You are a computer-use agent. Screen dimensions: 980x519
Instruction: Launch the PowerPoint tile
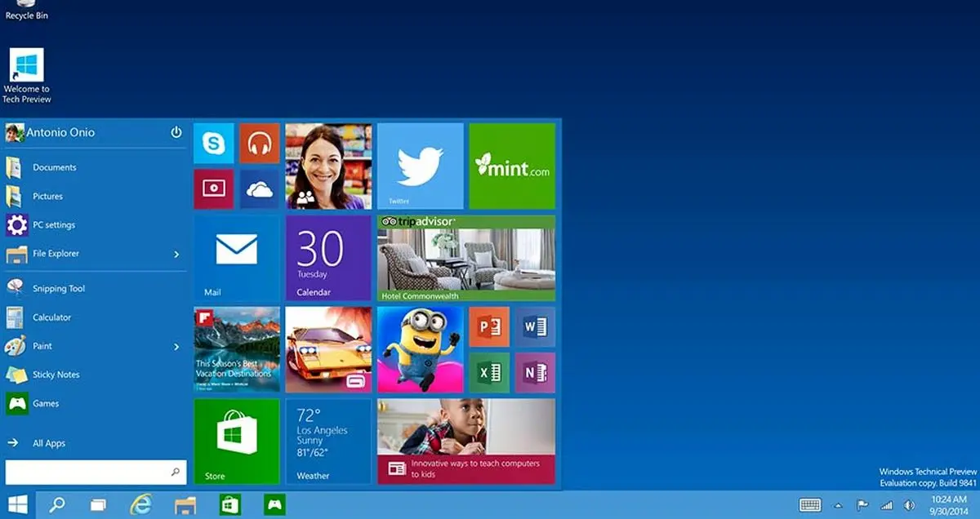pos(489,327)
